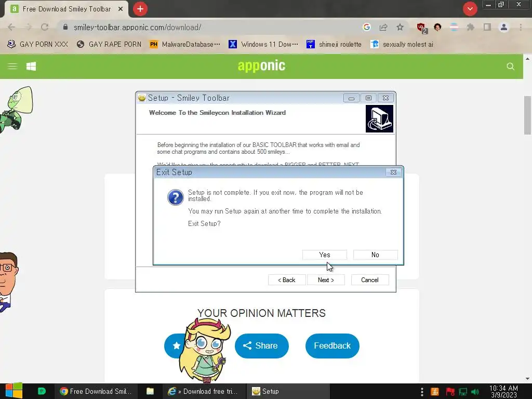This screenshot has height=399, width=532.
Task: Click the Share button
Action: click(x=262, y=345)
